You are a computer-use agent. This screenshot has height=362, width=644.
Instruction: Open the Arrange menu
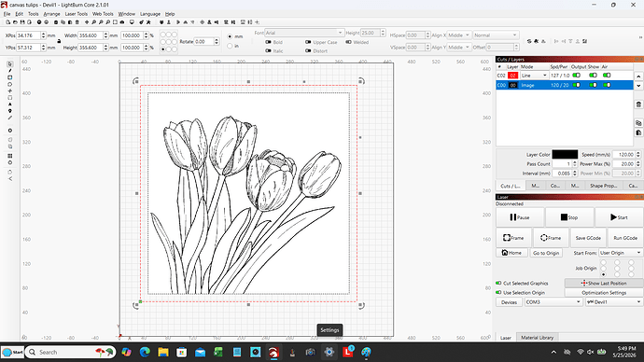[51, 14]
